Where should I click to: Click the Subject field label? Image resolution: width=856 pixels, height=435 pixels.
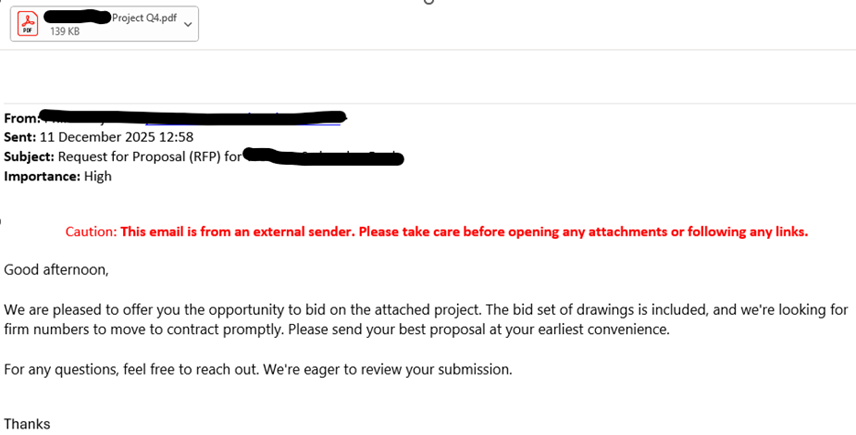click(x=29, y=156)
